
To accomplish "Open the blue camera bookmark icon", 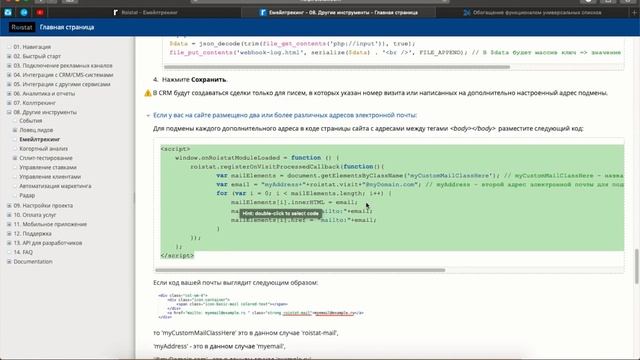I will [8, 13].
